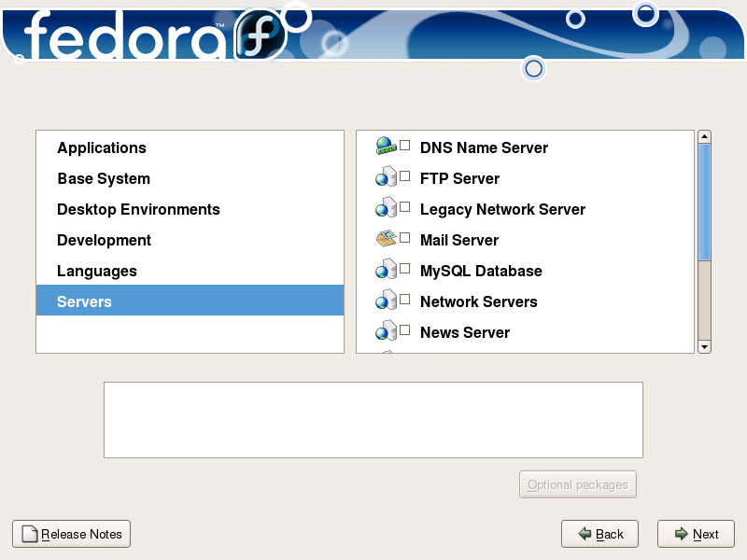747x560 pixels.
Task: Click the "FTP Server" label
Action: tap(459, 178)
